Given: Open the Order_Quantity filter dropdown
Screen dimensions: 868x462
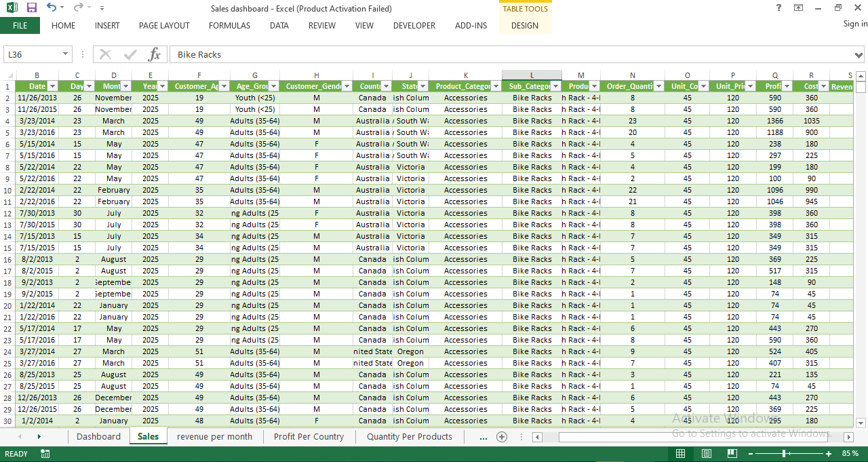Looking at the screenshot, I should coord(658,86).
